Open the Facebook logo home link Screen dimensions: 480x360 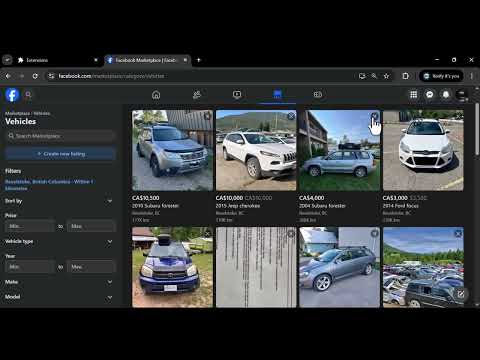pyautogui.click(x=12, y=95)
